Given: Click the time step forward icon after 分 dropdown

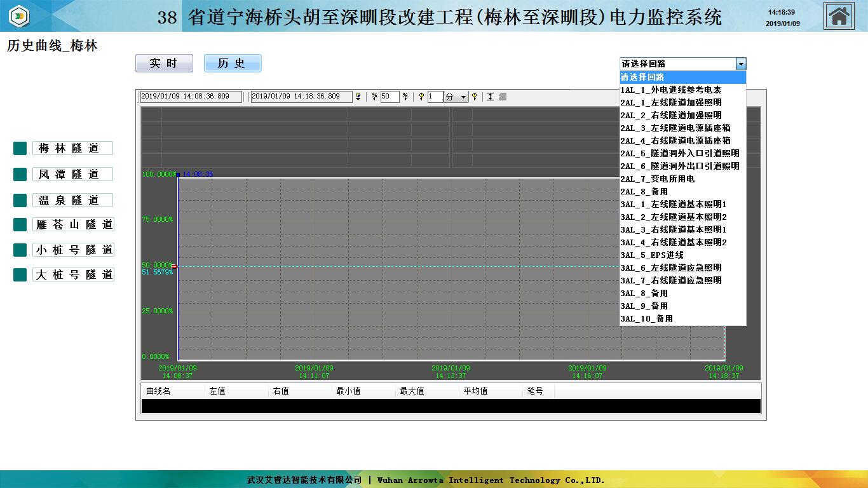Looking at the screenshot, I should (x=474, y=97).
